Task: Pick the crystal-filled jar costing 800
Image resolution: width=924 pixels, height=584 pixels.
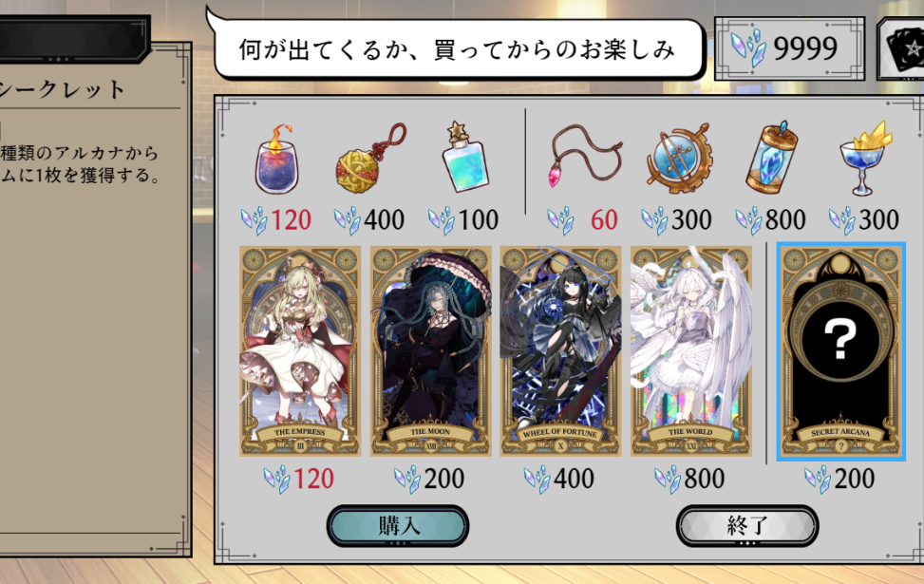Action: point(771,158)
